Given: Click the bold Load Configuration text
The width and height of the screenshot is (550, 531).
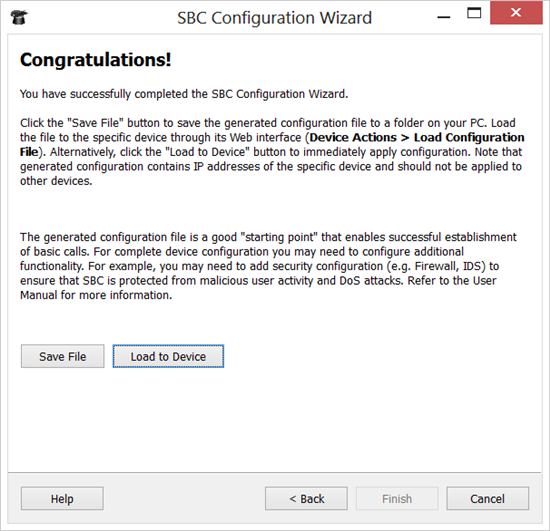Looking at the screenshot, I should tap(469, 137).
